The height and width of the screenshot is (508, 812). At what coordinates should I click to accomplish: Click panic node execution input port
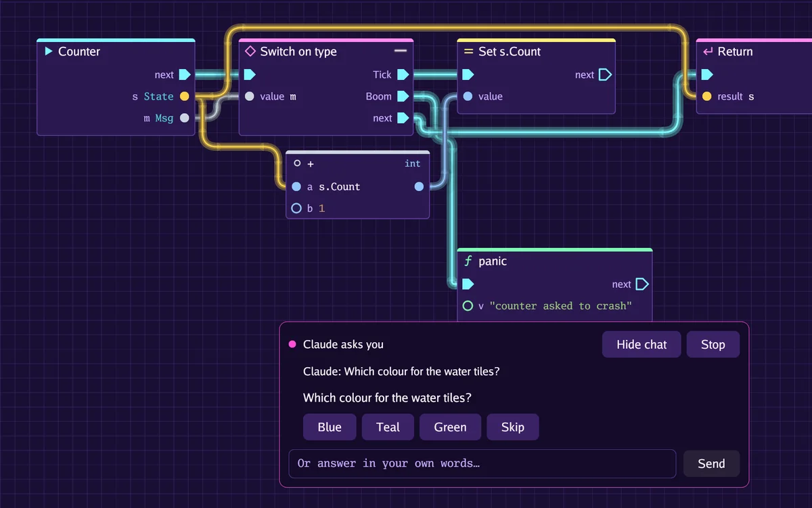tap(468, 284)
